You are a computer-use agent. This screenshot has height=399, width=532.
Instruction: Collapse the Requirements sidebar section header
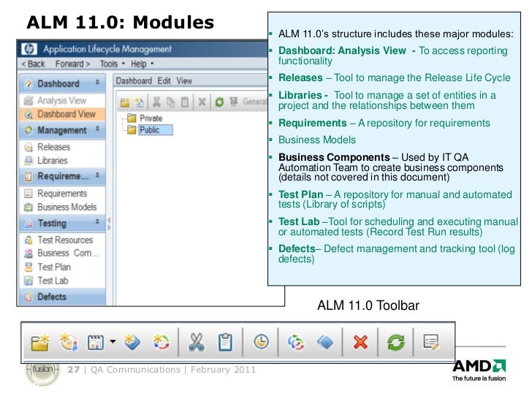97,175
